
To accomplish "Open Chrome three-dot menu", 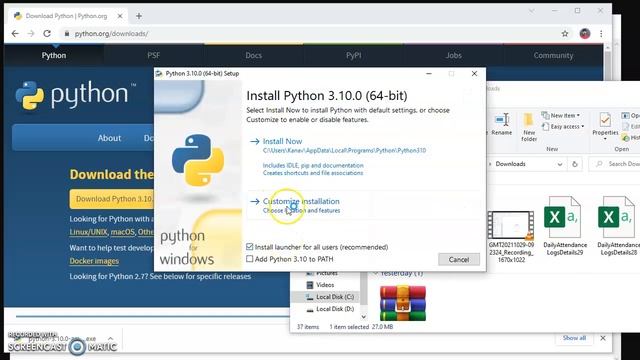I will [x=601, y=33].
